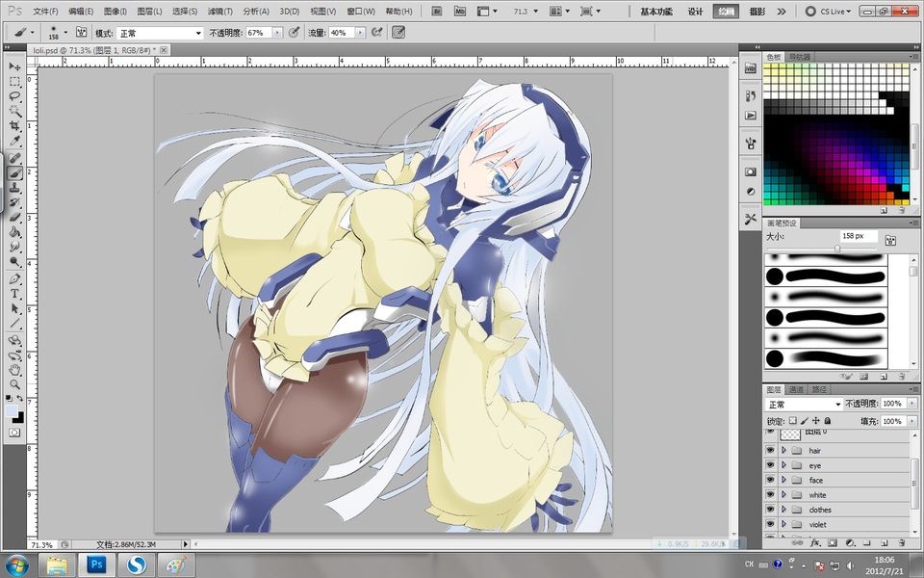Select the Healing Brush tool
The height and width of the screenshot is (578, 924).
(14, 158)
